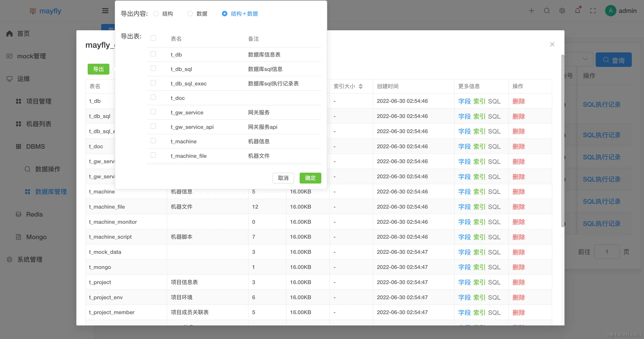The width and height of the screenshot is (644, 339).
Task: Open the Redis menu item
Action: click(35, 214)
